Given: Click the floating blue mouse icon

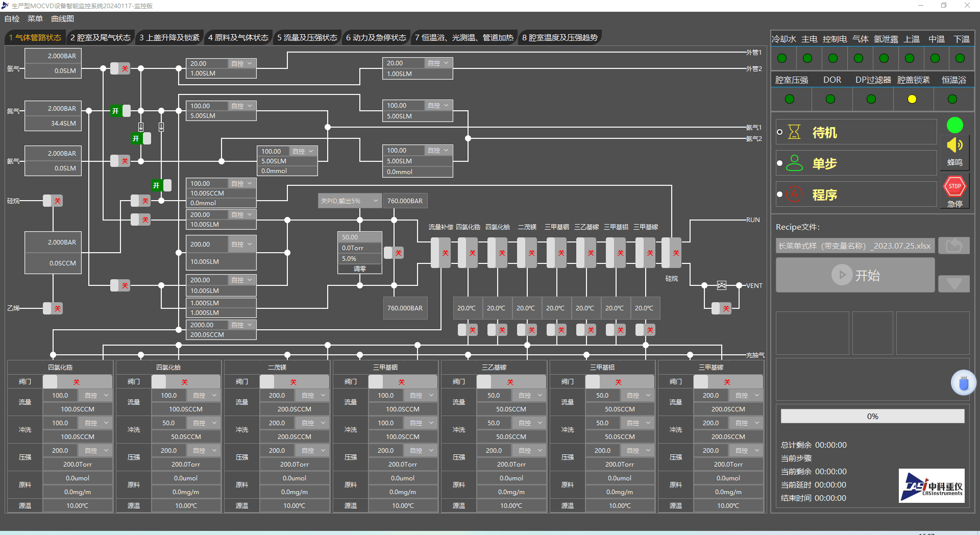Looking at the screenshot, I should tap(963, 383).
